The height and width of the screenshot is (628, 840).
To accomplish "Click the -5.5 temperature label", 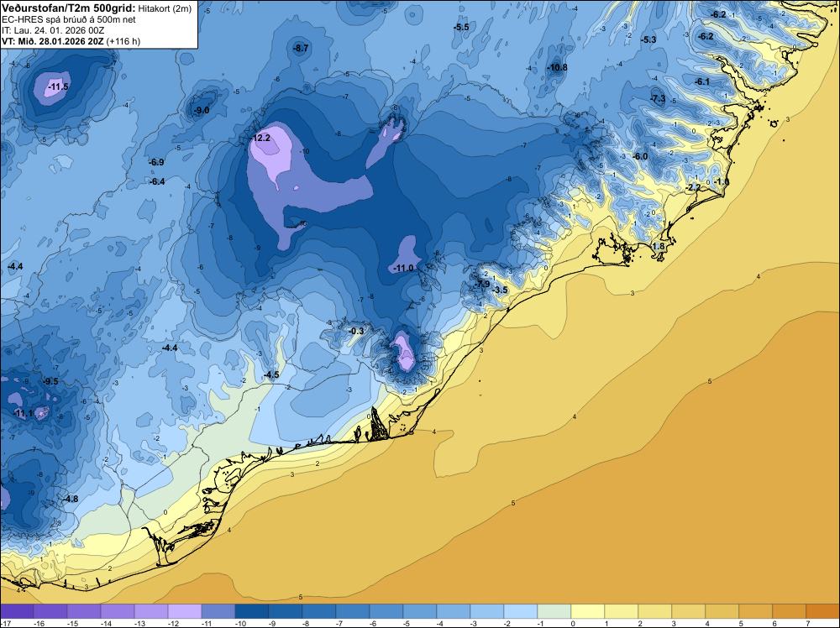I will pos(460,27).
